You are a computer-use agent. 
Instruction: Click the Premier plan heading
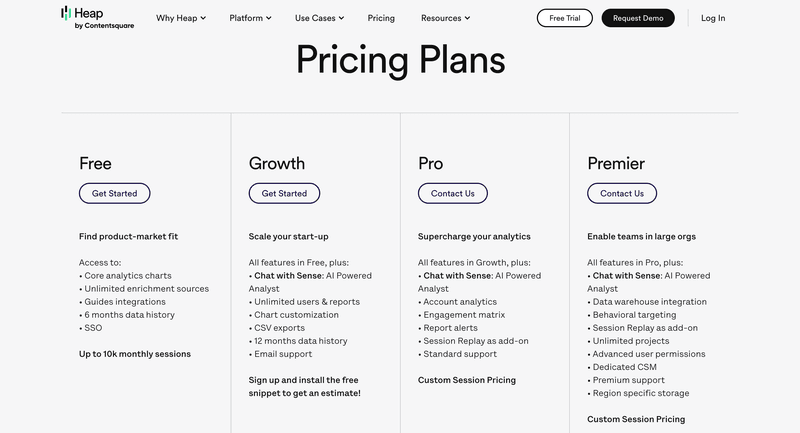616,163
